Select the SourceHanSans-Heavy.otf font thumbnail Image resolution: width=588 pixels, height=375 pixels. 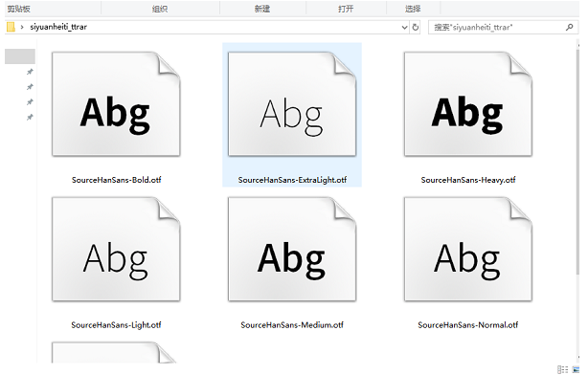(468, 104)
